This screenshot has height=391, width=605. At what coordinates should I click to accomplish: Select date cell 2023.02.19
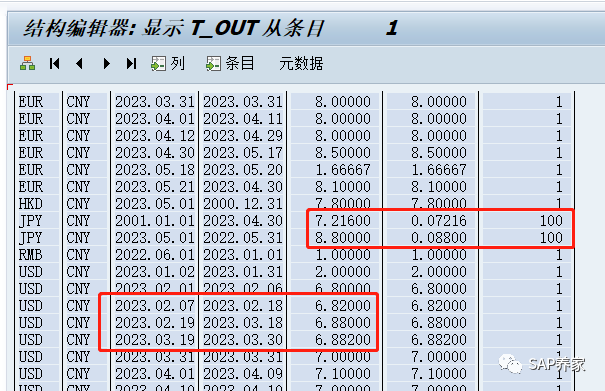[154, 323]
